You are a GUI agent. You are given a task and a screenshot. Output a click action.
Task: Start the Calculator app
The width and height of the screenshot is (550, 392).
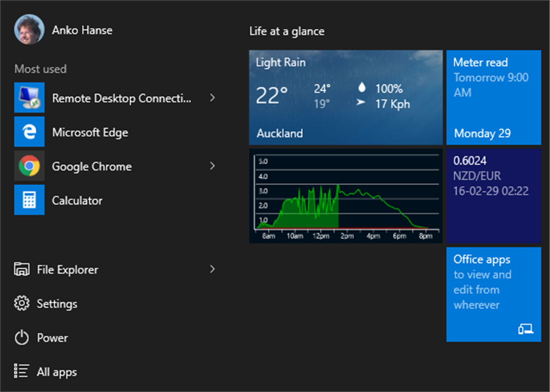click(x=77, y=200)
